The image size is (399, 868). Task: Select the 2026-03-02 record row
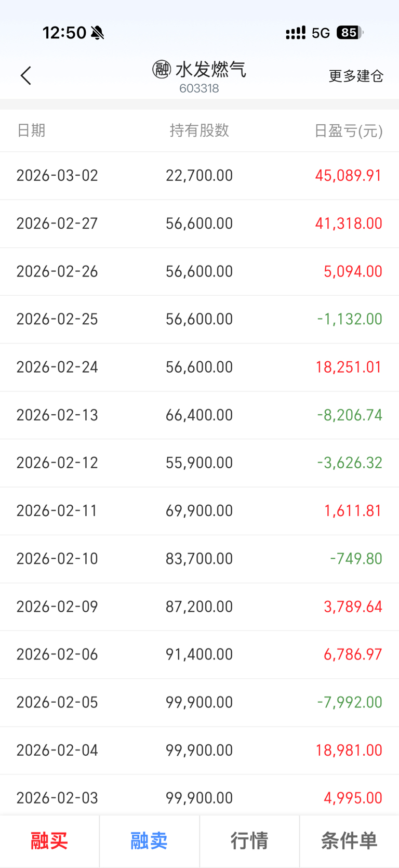click(x=199, y=176)
